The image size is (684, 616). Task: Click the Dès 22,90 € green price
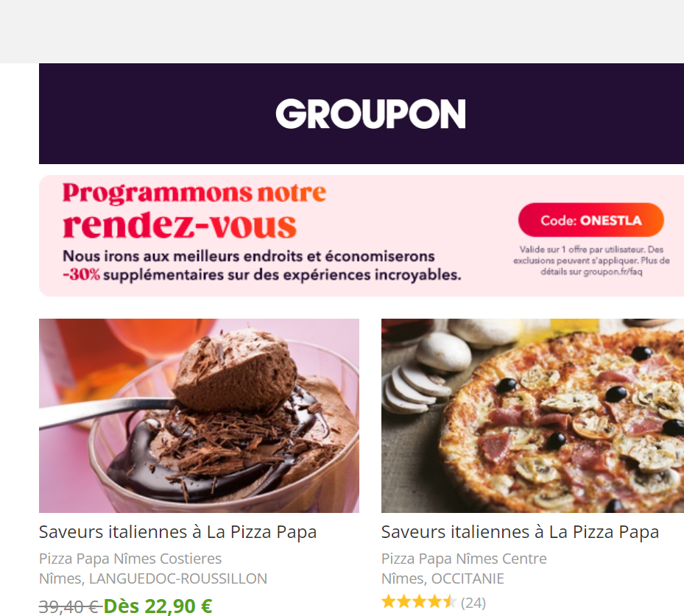coord(158,606)
